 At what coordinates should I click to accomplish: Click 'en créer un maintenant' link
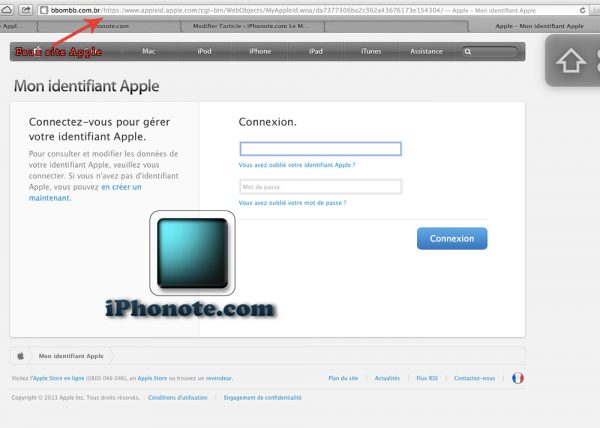tap(85, 192)
